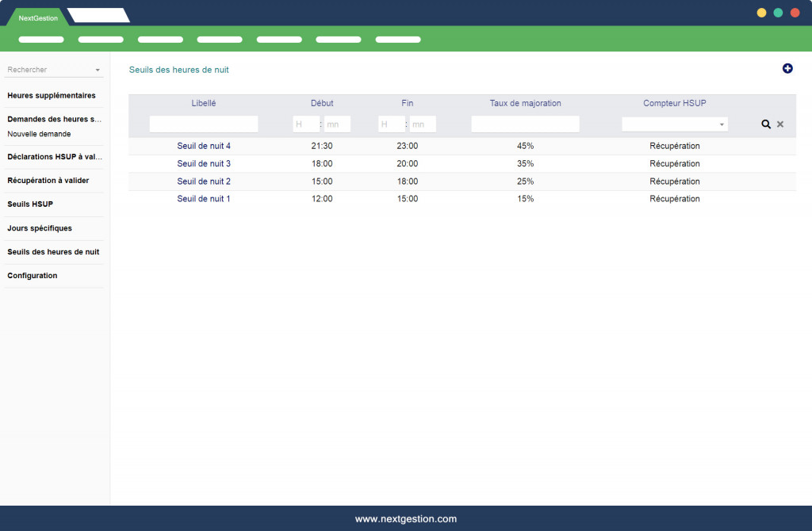Select the Seuil de nuit 4 row
812x531 pixels.
pos(204,146)
